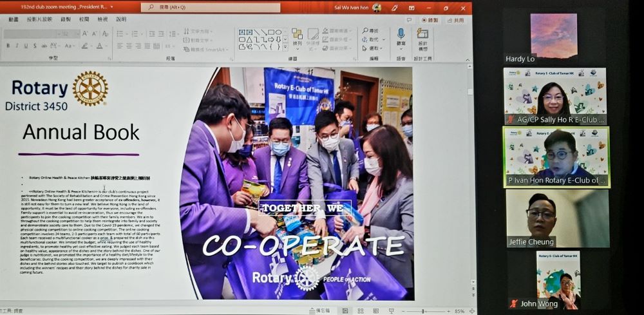This screenshot has height=315, width=644.
Task: Increase font size with the larger A
Action: point(85,33)
